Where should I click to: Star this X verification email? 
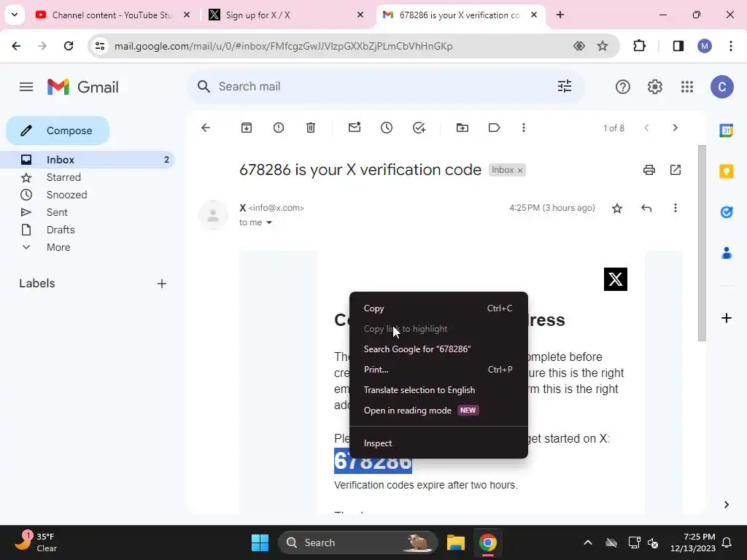[x=617, y=208]
